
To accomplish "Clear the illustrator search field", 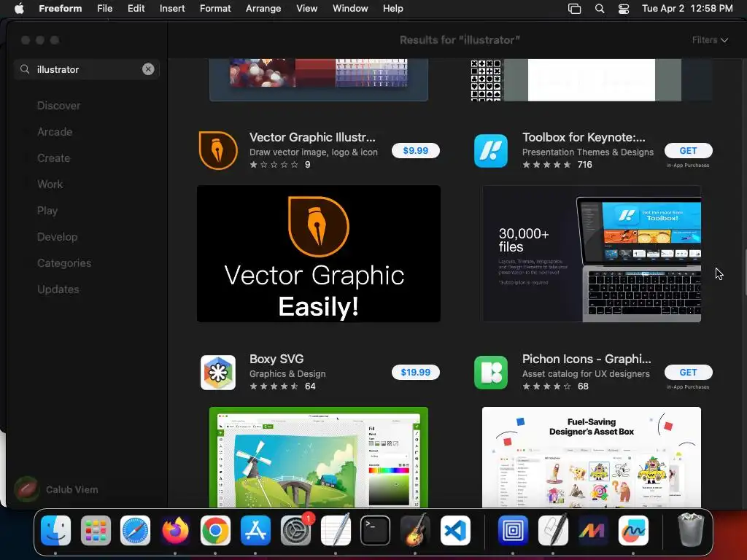I will click(x=148, y=69).
